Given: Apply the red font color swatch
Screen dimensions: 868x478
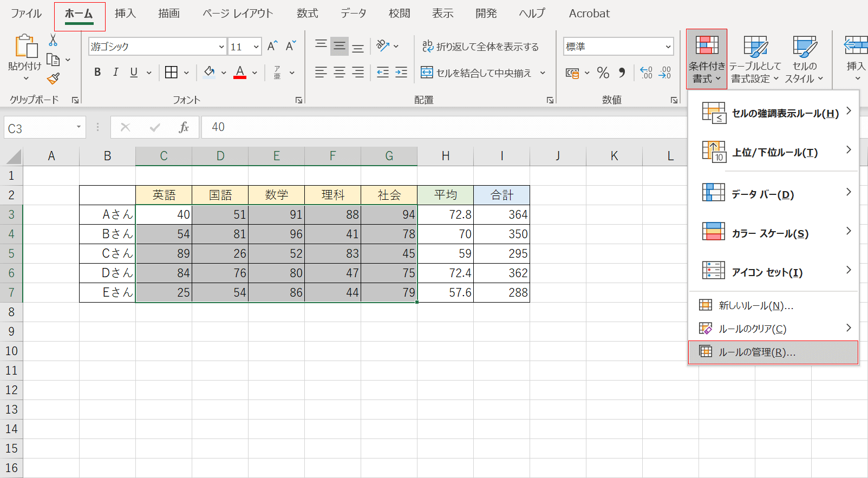Looking at the screenshot, I should tap(240, 73).
